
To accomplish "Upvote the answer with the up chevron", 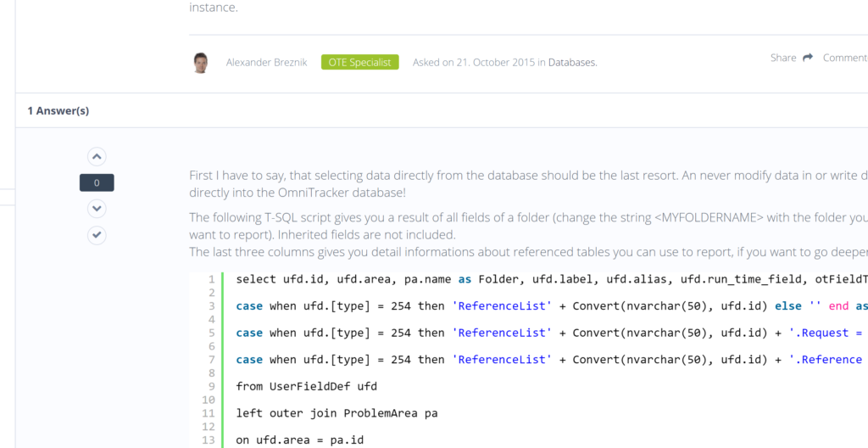I will point(97,157).
